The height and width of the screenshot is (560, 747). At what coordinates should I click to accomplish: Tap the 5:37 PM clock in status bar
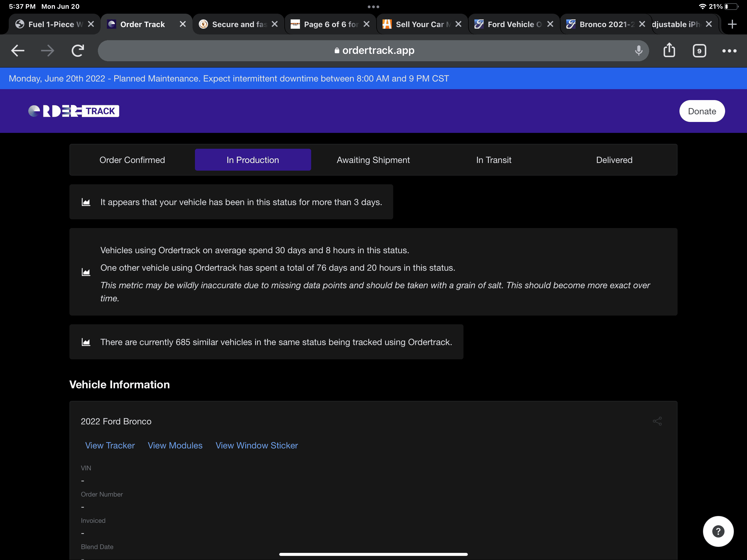coord(22,6)
